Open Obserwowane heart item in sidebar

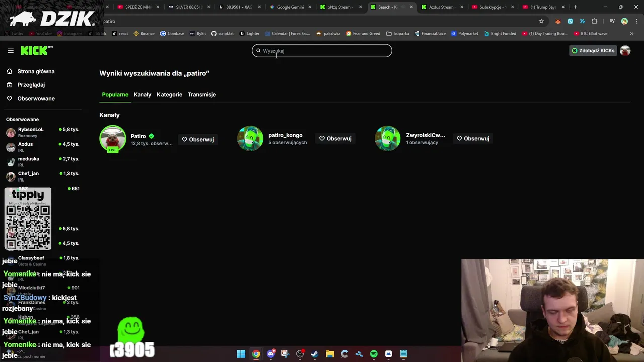[36, 98]
